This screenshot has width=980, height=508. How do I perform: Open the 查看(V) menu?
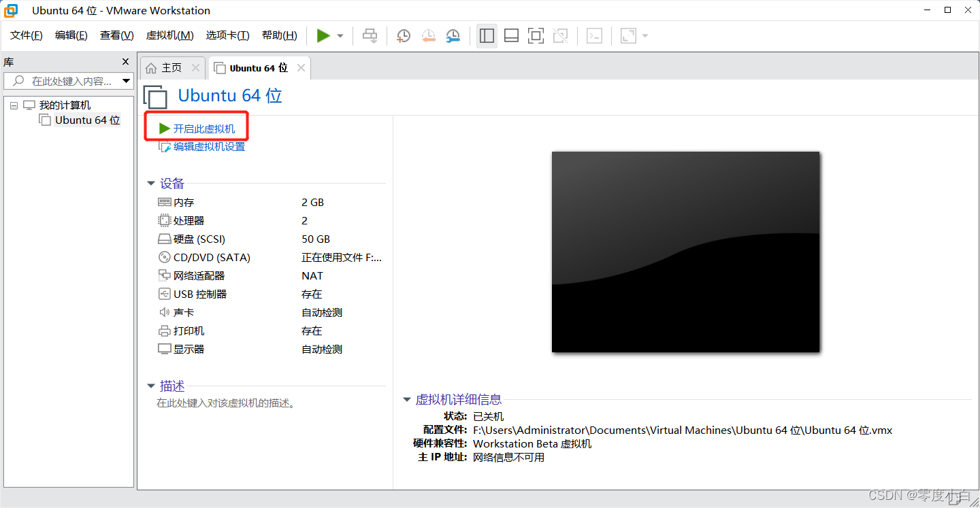pyautogui.click(x=117, y=35)
